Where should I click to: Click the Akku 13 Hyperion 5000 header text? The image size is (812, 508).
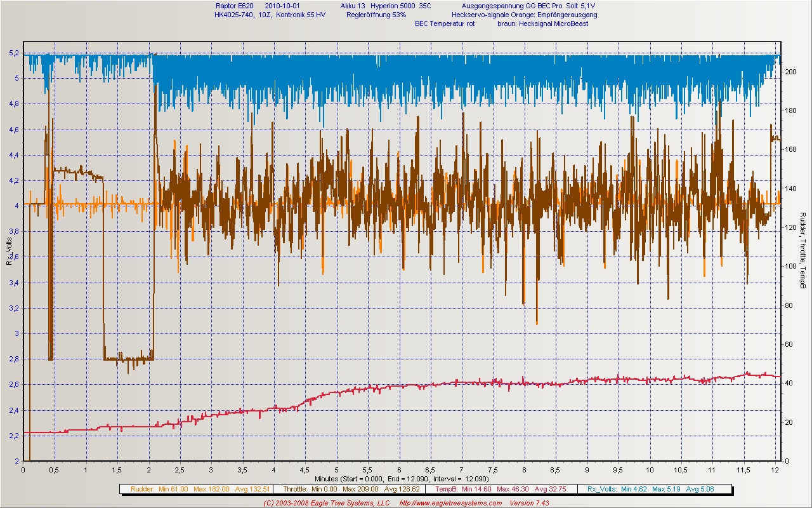385,6
